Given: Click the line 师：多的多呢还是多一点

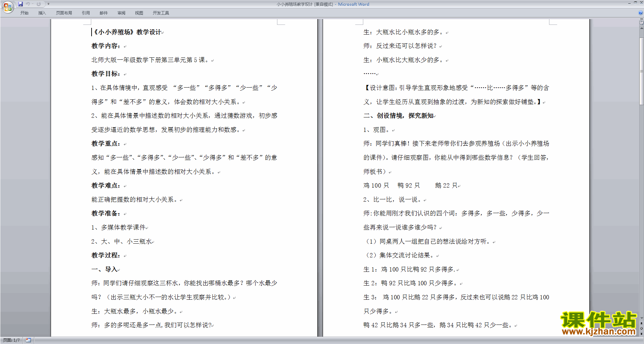Looking at the screenshot, I should tap(151, 325).
